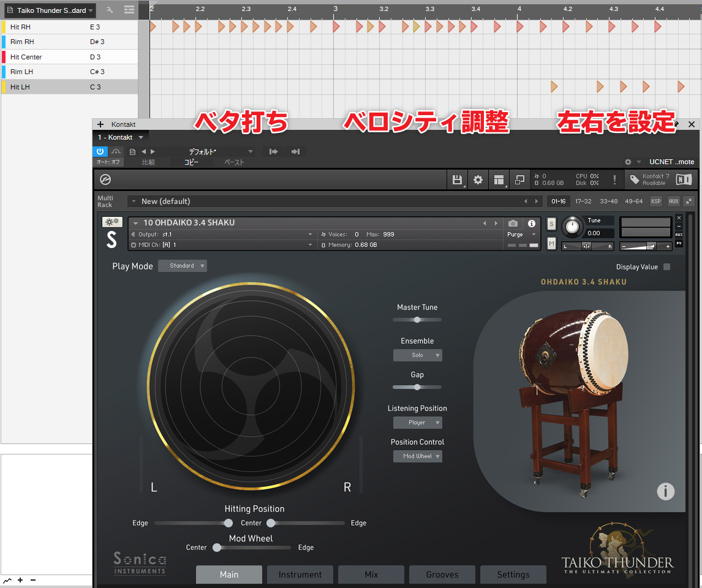
Task: Select the 49-64 rack page
Action: coord(633,202)
